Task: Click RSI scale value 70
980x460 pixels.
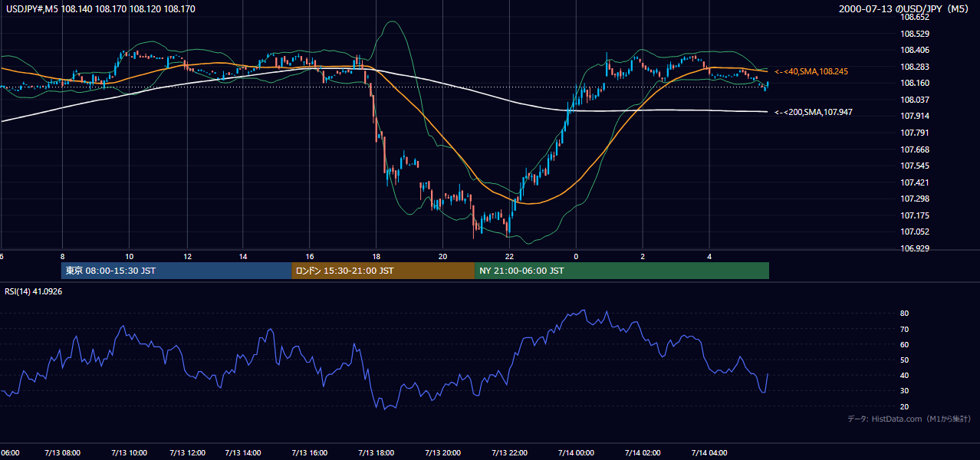Action: point(904,329)
